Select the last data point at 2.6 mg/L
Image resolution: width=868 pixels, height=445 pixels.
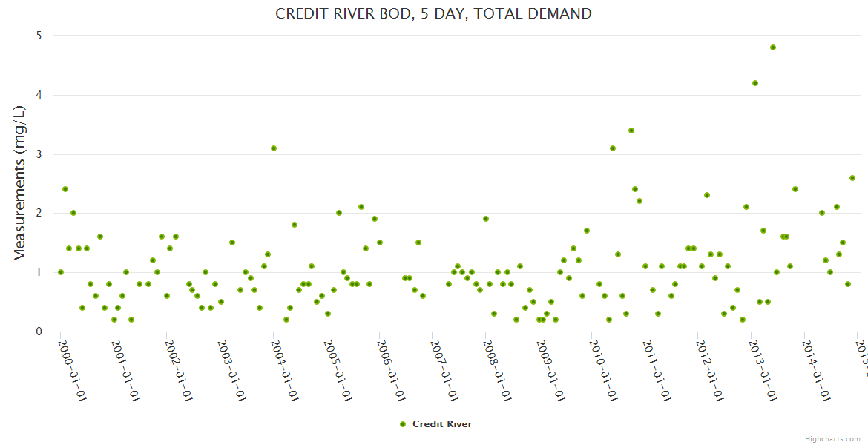click(852, 178)
